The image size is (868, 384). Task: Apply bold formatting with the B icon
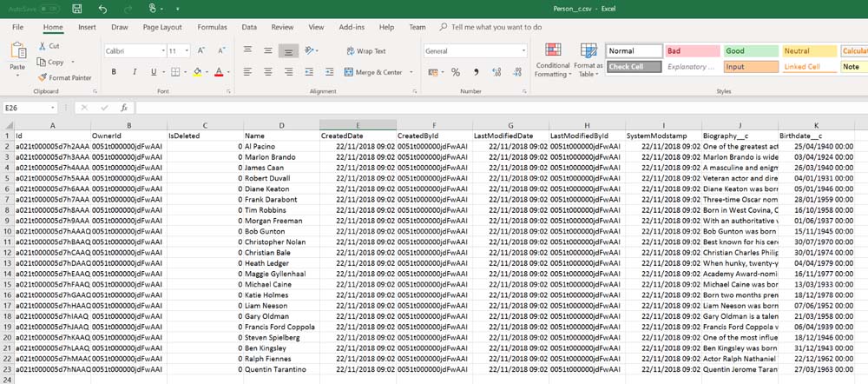click(113, 72)
